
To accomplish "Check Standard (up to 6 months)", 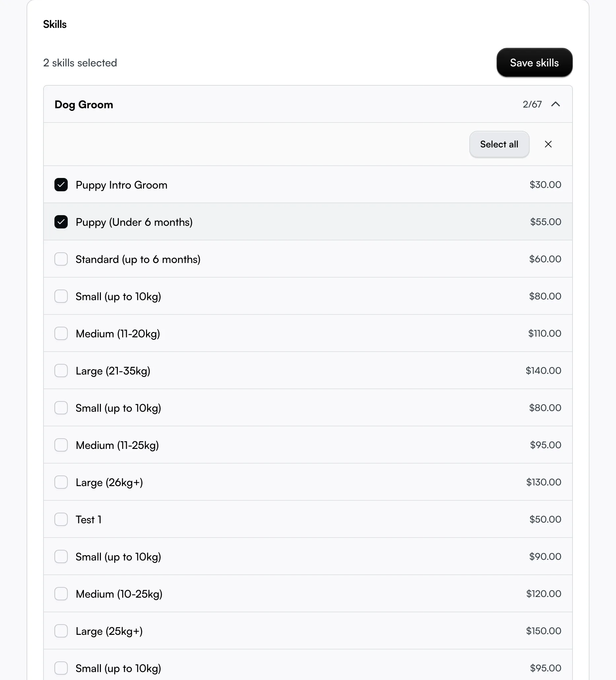I will coord(61,259).
